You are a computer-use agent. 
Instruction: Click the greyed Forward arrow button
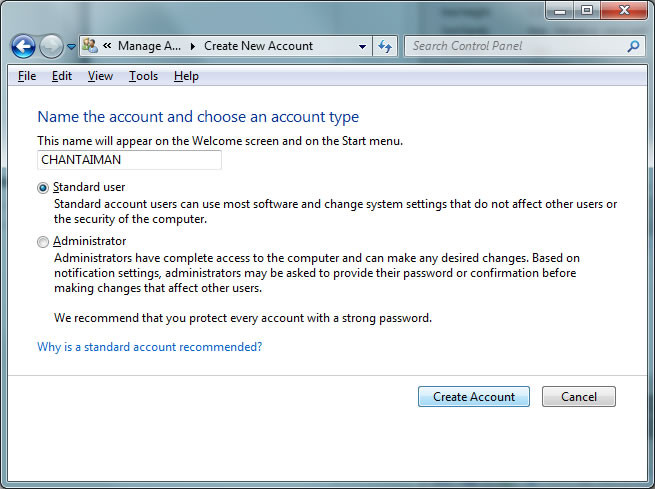(51, 46)
